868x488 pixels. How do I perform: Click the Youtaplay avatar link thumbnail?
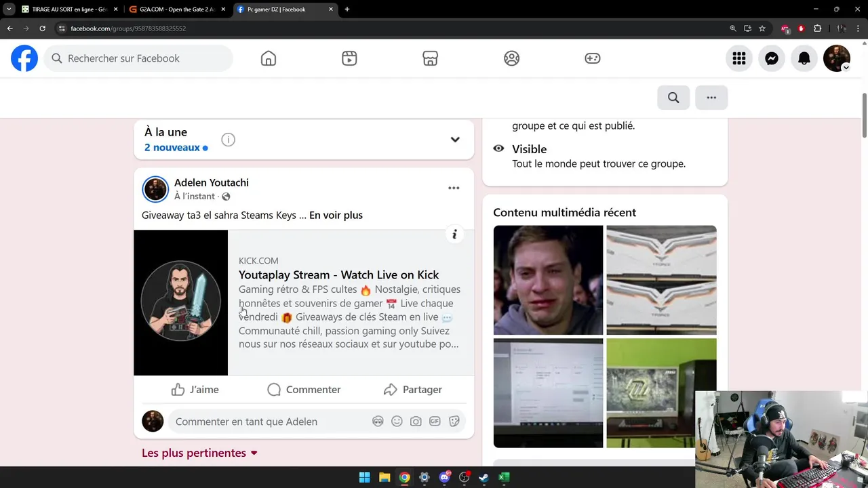click(181, 302)
